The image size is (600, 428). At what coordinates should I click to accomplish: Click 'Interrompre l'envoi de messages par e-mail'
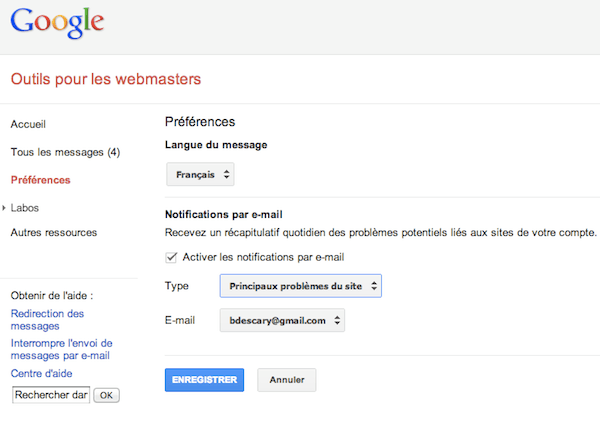pos(60,348)
